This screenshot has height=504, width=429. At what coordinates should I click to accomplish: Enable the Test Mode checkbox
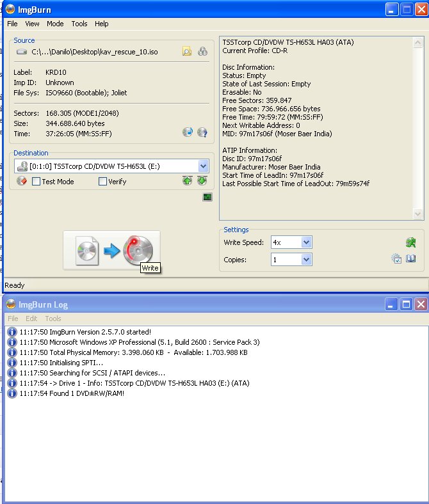[x=36, y=182]
